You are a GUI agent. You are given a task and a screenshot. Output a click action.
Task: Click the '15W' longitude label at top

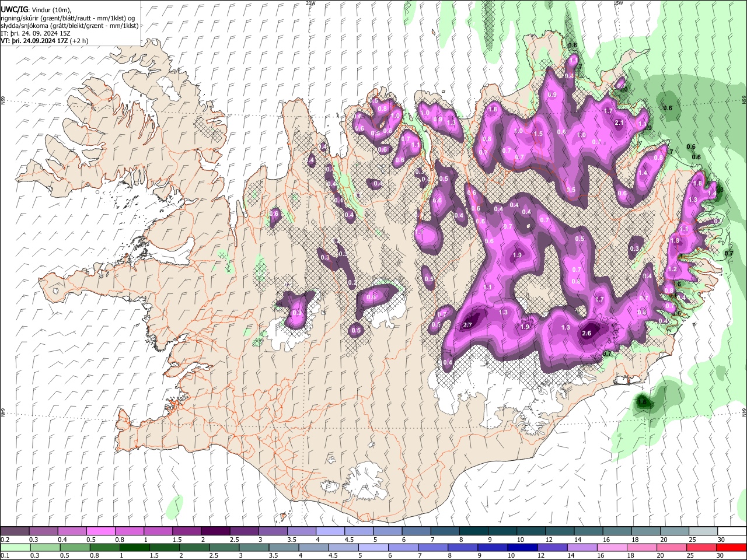618,3
